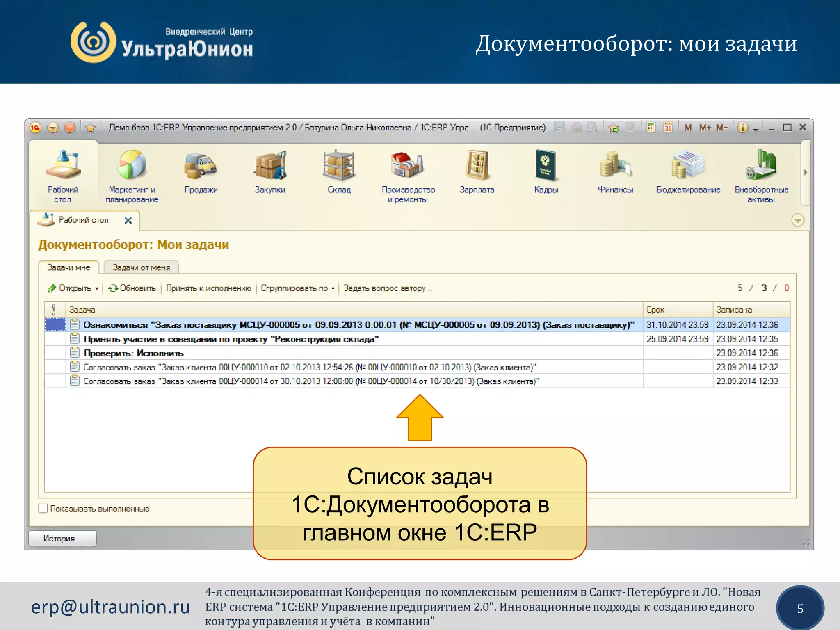Click the save diskette icon

tap(559, 128)
